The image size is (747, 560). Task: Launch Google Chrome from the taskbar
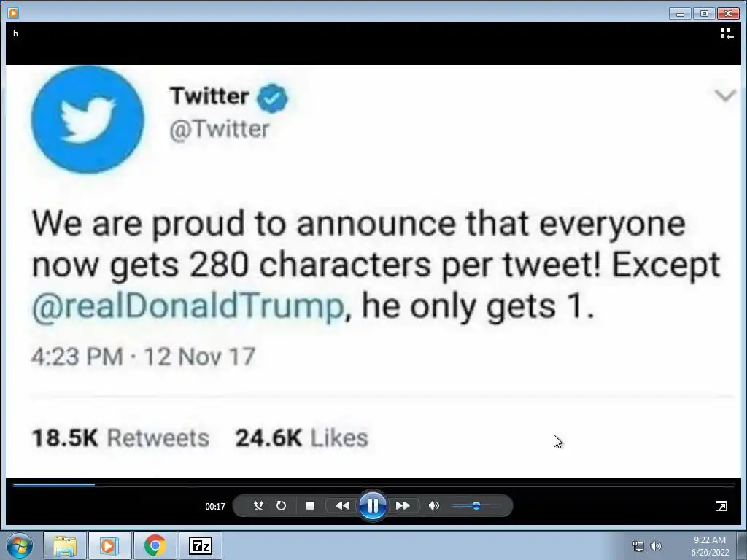[x=155, y=545]
